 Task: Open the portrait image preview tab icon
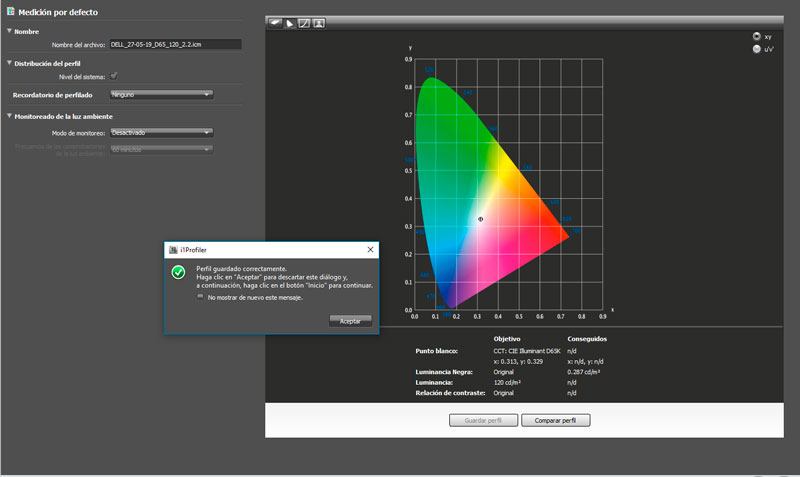318,22
